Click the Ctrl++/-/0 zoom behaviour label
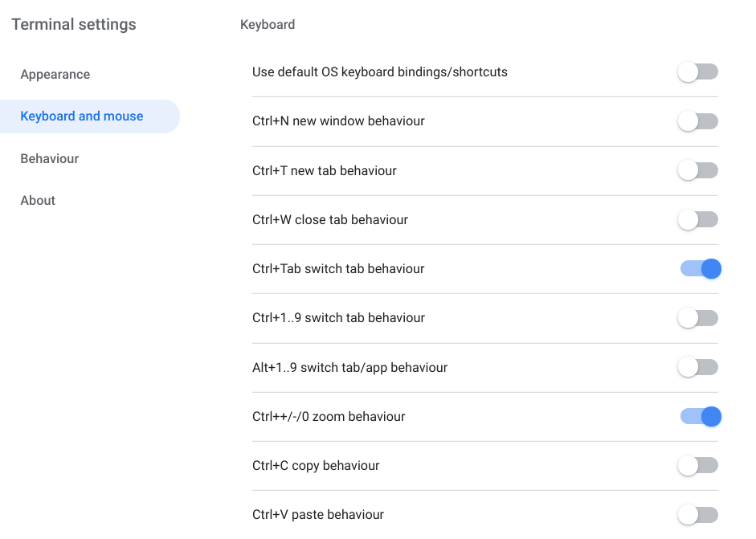 coord(329,417)
